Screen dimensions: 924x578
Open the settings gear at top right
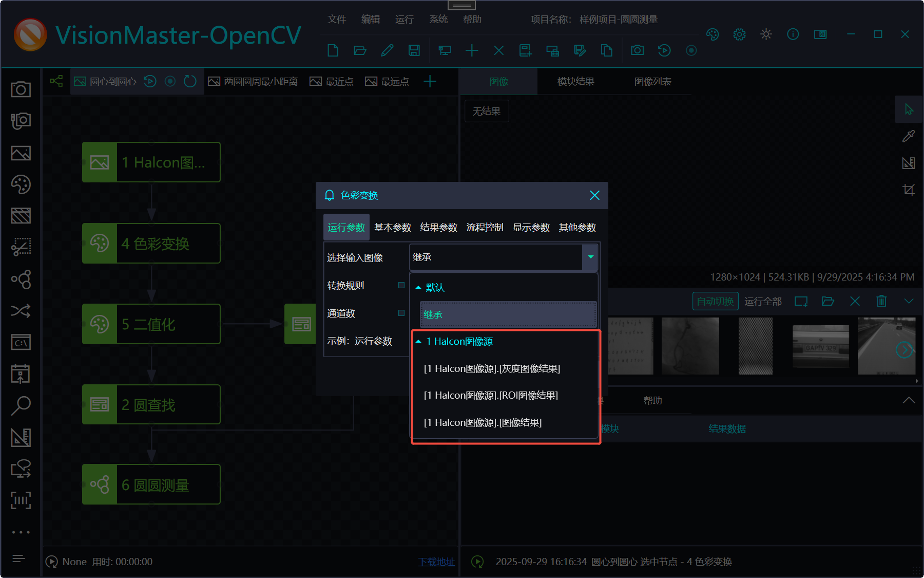click(739, 34)
